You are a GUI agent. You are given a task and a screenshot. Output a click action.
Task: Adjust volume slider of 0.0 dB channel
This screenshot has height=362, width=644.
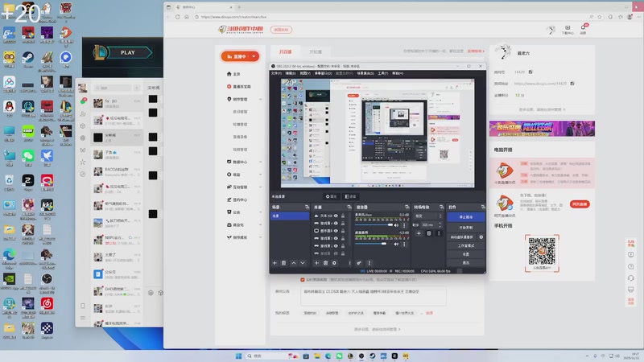pos(374,225)
